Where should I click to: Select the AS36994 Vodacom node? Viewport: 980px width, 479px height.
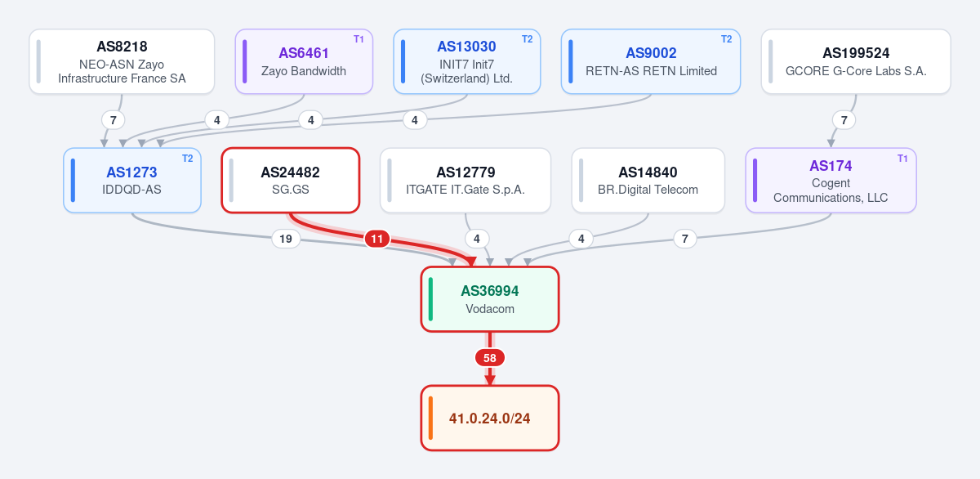[x=490, y=299]
